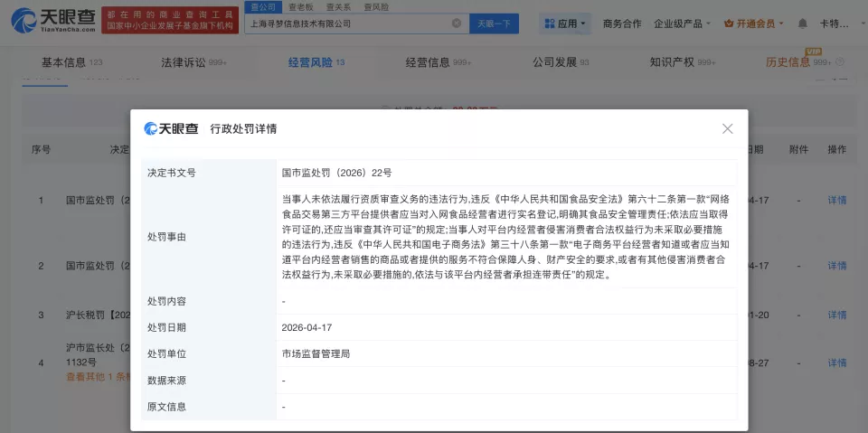The height and width of the screenshot is (433, 868).
Task: Clear the search box text
Action: [x=457, y=24]
